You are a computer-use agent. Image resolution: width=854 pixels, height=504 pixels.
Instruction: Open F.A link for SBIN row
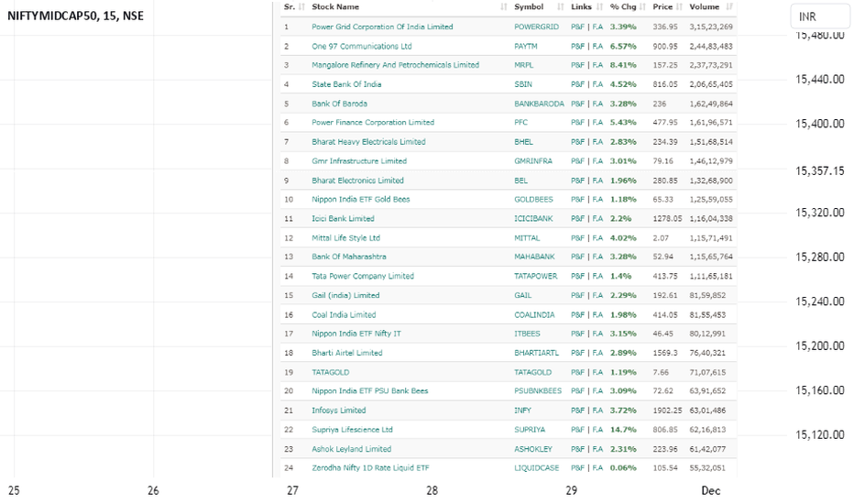click(x=597, y=84)
